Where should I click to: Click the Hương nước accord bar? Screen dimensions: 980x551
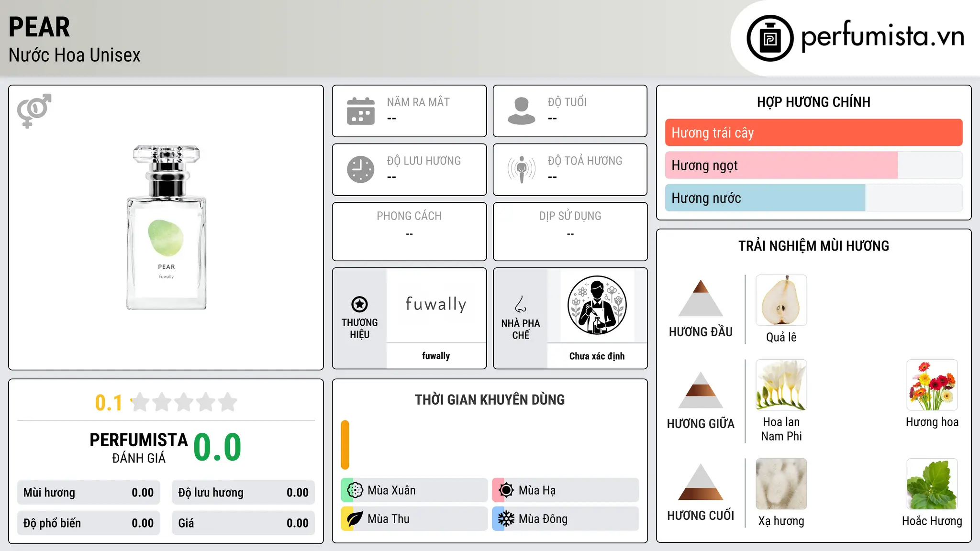[x=814, y=198]
